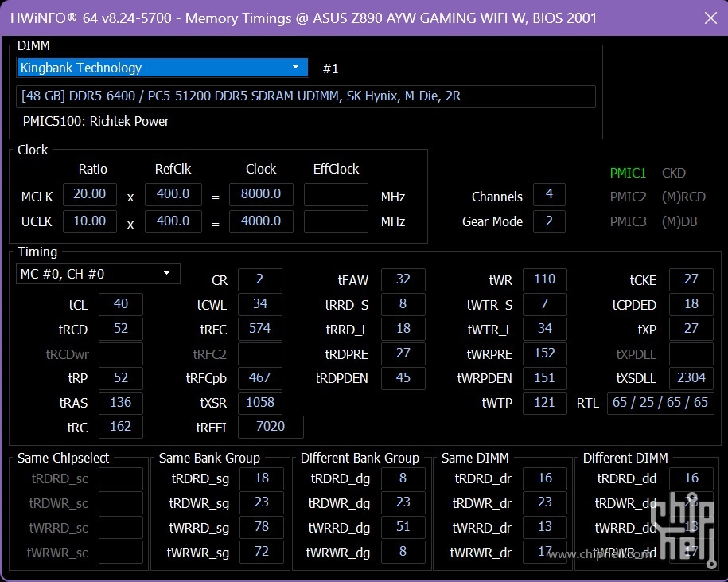The height and width of the screenshot is (582, 728).
Task: Click the tFAW value 32
Action: click(403, 279)
